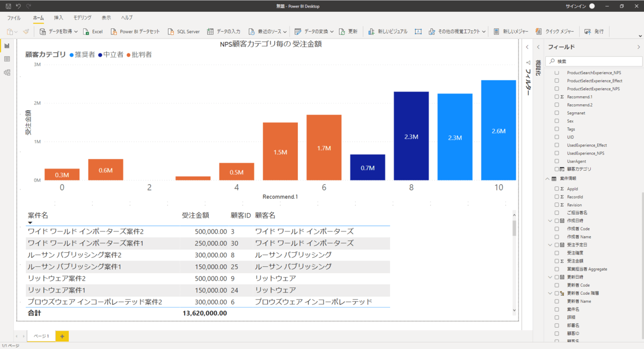The height and width of the screenshot is (349, 644).
Task: Click the Save icon in the title bar
Action: 8,5
